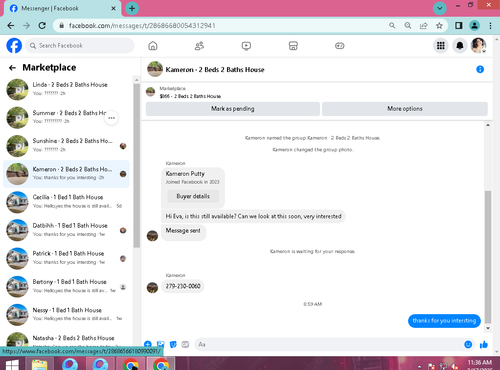Open the Gaming icon in top navigation
The width and height of the screenshot is (500, 370).
click(340, 46)
